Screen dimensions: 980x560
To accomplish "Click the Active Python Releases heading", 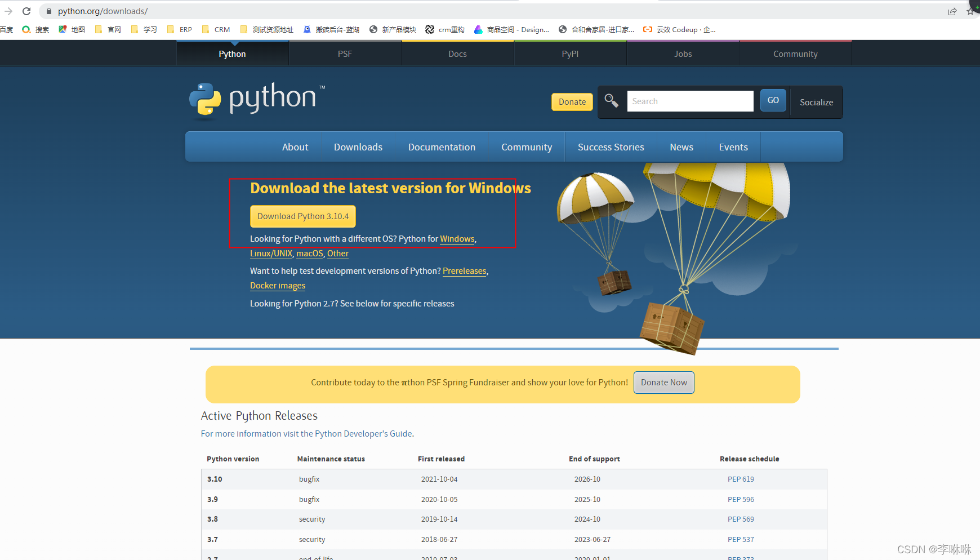I will pos(259,416).
